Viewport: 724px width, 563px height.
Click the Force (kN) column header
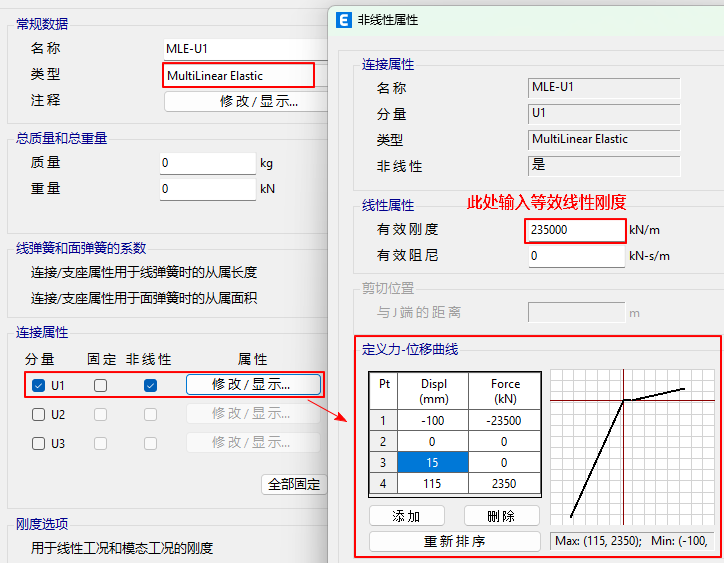pyautogui.click(x=505, y=391)
